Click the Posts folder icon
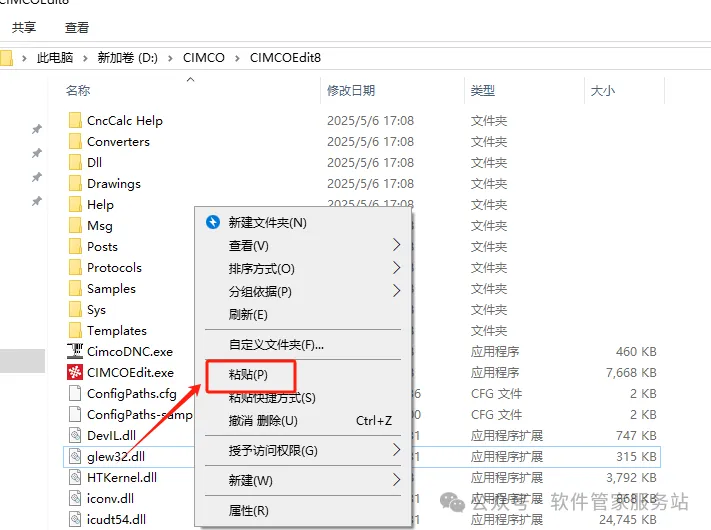 tap(75, 247)
